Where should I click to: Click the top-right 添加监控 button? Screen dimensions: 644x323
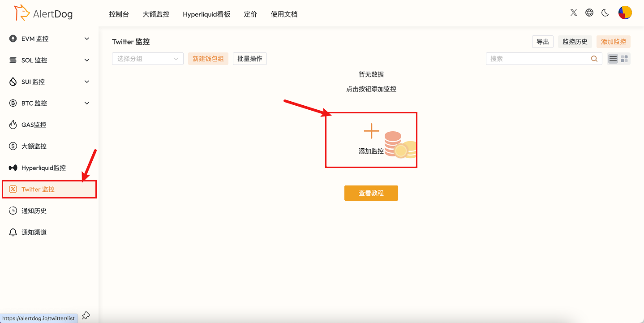(614, 42)
